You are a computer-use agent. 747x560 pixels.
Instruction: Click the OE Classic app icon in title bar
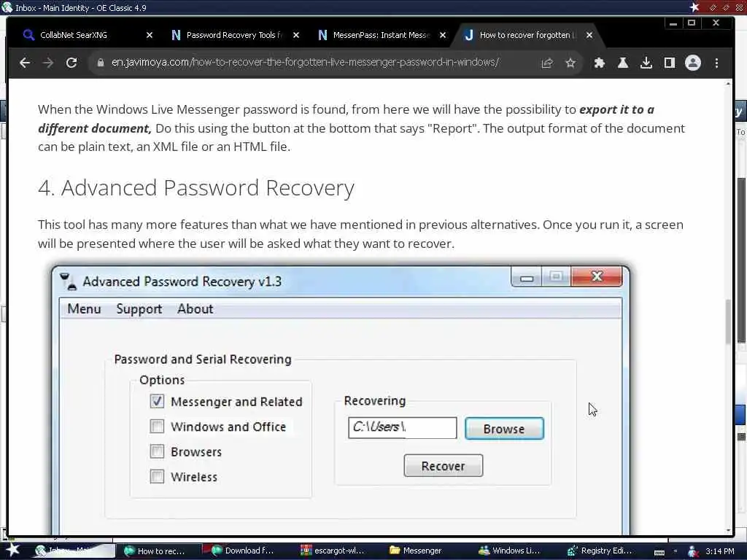coord(7,7)
